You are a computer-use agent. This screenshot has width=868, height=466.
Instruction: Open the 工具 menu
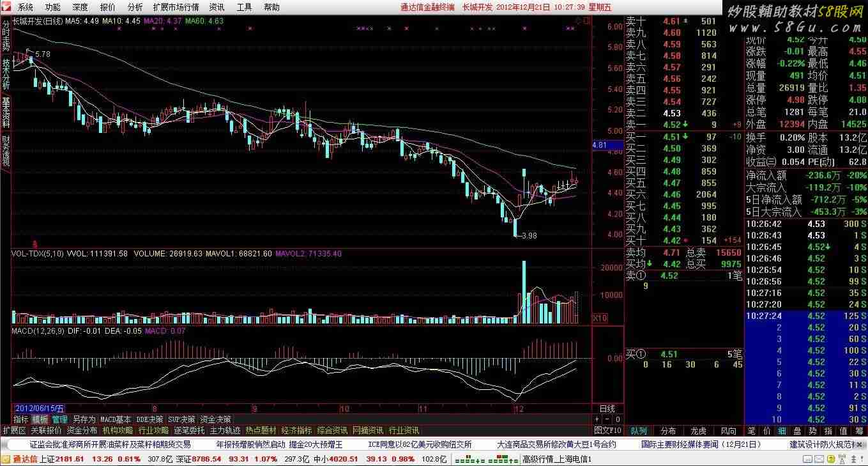click(x=245, y=7)
